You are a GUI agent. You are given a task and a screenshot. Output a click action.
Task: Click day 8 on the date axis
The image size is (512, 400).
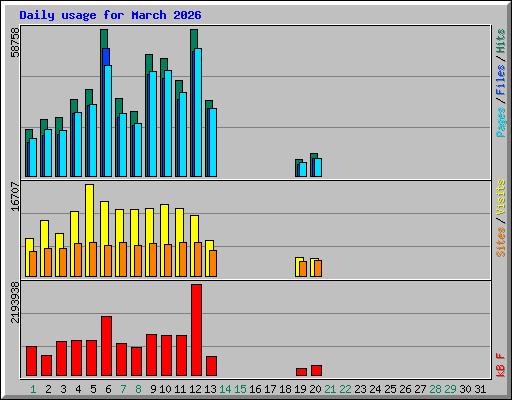point(138,389)
